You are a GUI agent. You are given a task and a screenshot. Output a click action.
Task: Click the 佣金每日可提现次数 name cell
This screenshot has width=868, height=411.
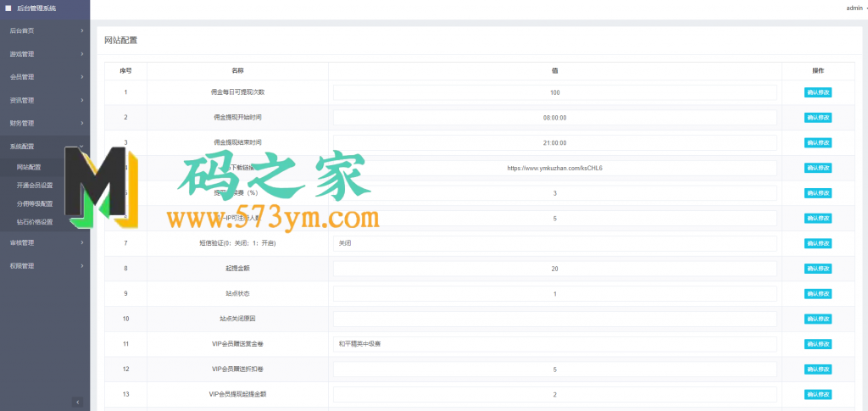click(237, 92)
